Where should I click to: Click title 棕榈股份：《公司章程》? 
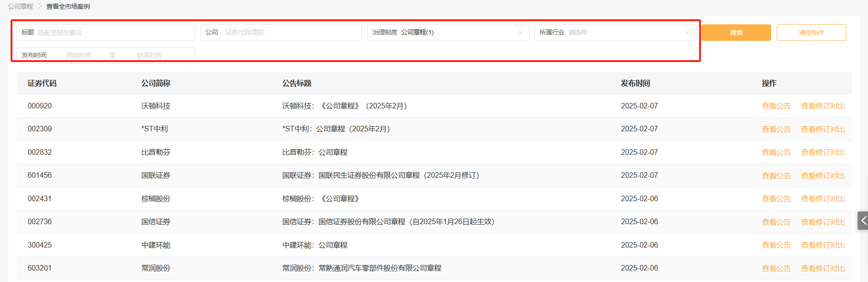(x=321, y=199)
